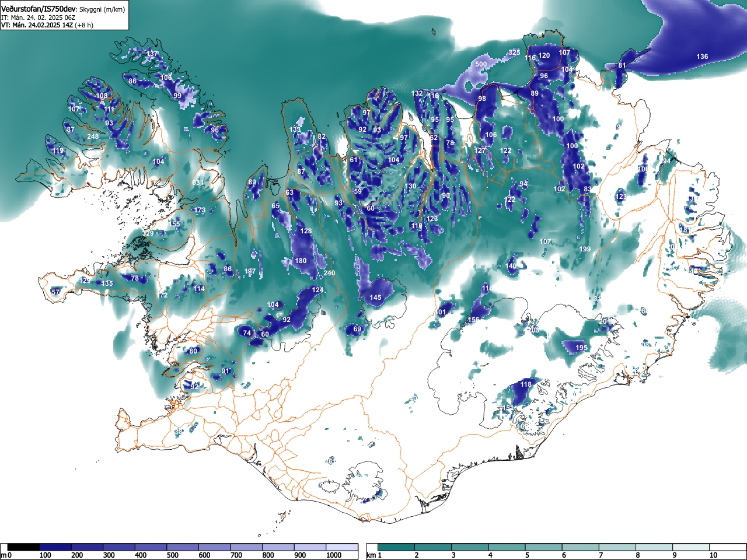This screenshot has width=747, height=560.
Task: Click the 1000 tick label on the meter scale
Action: (334, 555)
